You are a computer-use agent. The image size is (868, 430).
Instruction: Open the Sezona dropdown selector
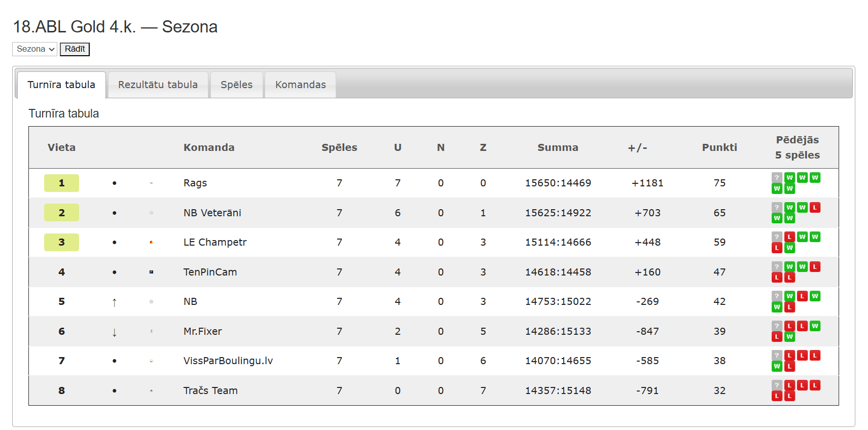[34, 49]
